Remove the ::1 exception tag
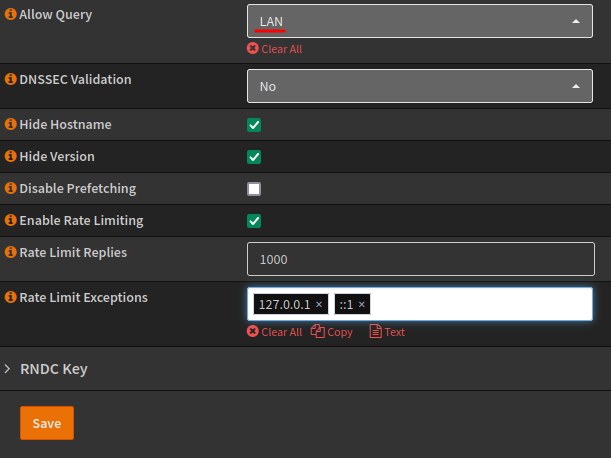This screenshot has width=611, height=458. pyautogui.click(x=362, y=304)
